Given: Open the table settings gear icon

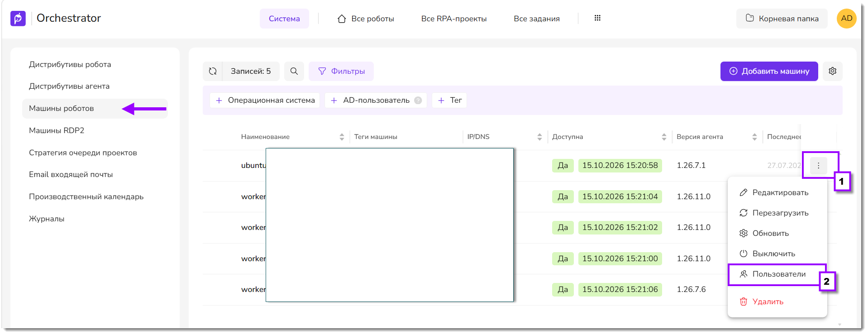Looking at the screenshot, I should [833, 71].
